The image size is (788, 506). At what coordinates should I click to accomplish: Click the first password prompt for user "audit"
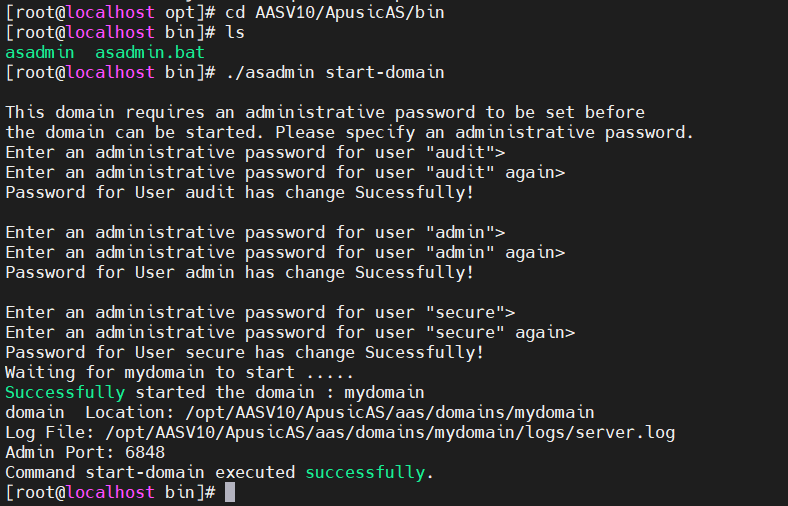[255, 152]
